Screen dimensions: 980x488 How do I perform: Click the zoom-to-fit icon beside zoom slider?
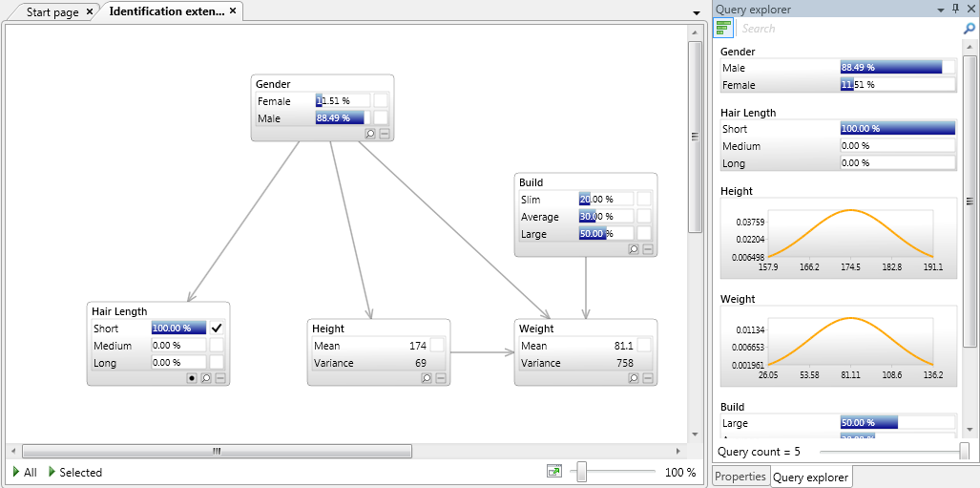[553, 472]
